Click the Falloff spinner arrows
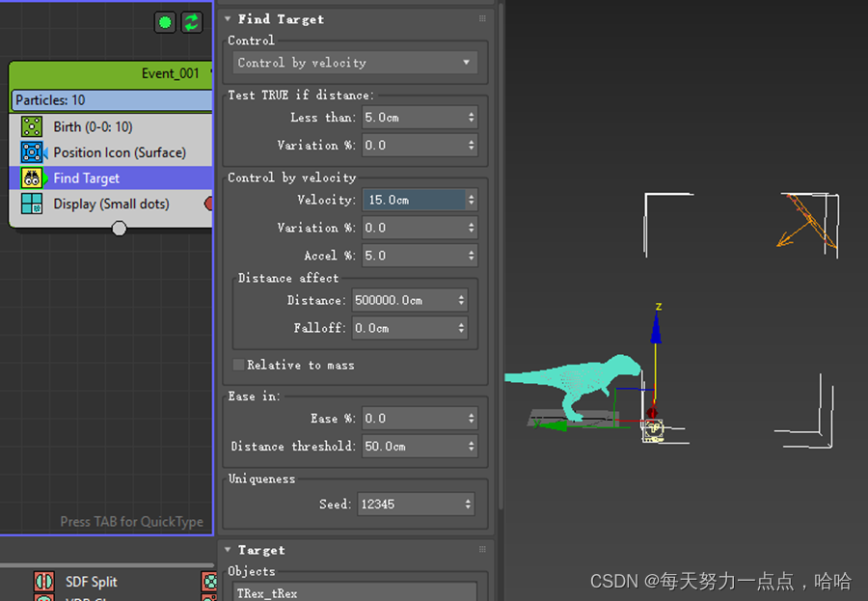Viewport: 868px width, 601px height. [x=461, y=328]
